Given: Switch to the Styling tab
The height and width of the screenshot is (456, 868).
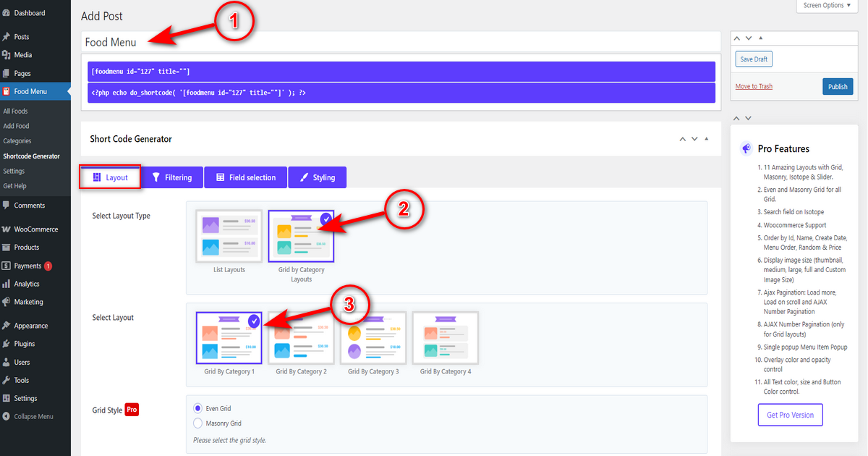Looking at the screenshot, I should 317,177.
